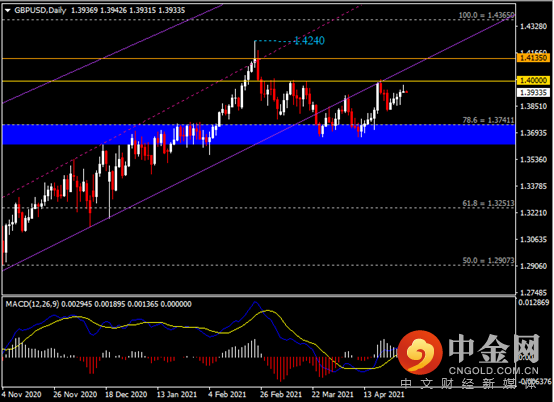Screen dimensions: 554x402
Task: Select the GBPUSD,Daily chart title text
Action: coord(40,10)
